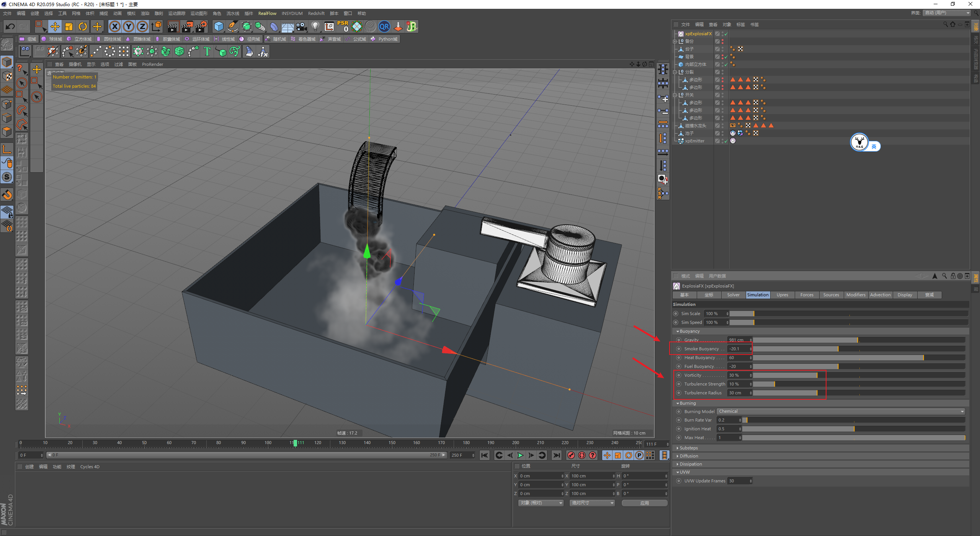Switch to the Solver tab
Viewport: 980px width, 536px height.
click(x=733, y=295)
